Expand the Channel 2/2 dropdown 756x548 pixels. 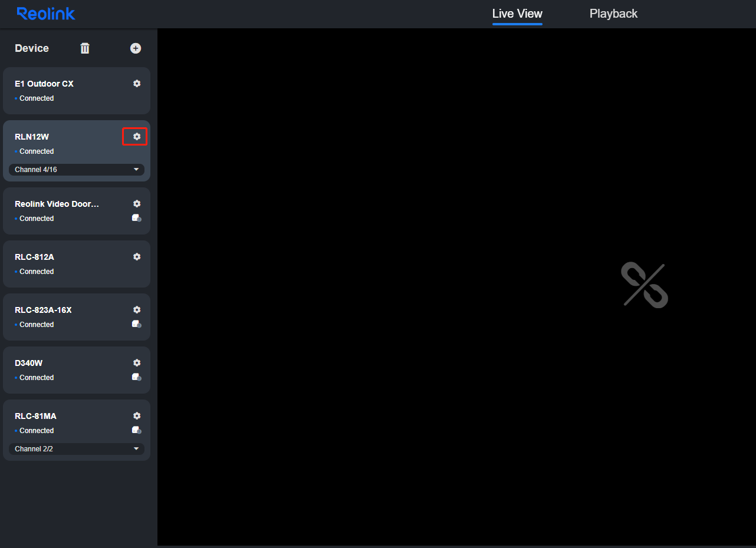[x=77, y=449]
